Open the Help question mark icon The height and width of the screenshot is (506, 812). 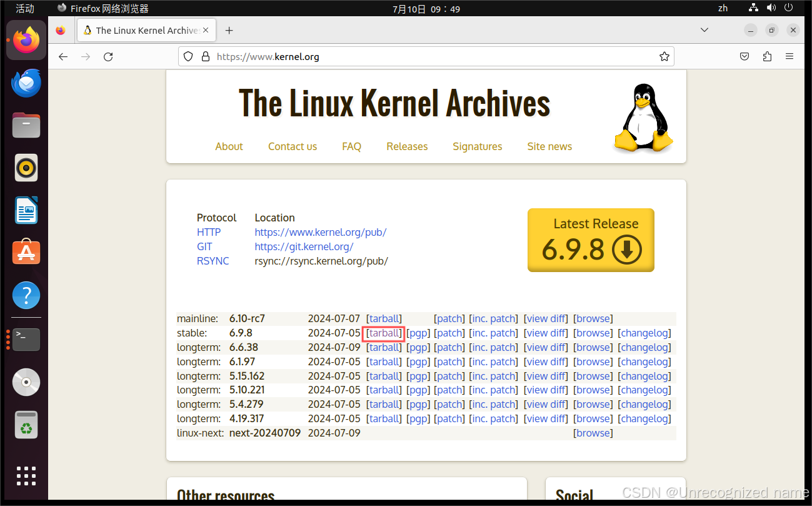tap(26, 295)
